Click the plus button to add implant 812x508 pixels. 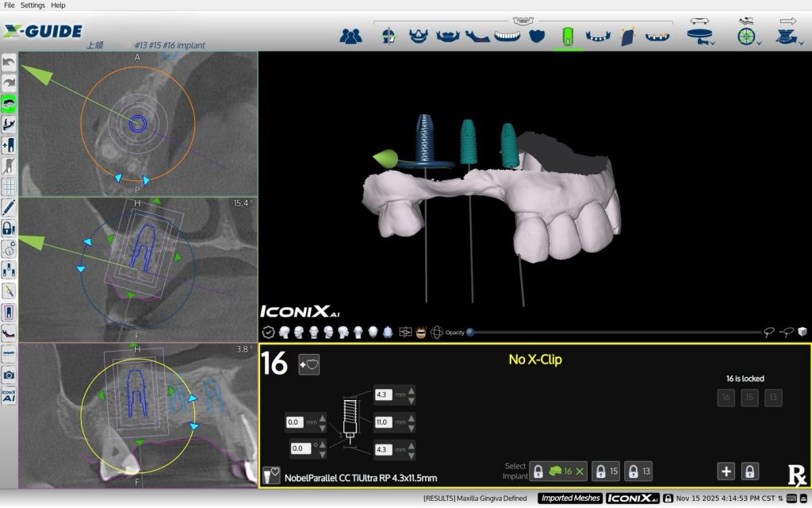[726, 471]
